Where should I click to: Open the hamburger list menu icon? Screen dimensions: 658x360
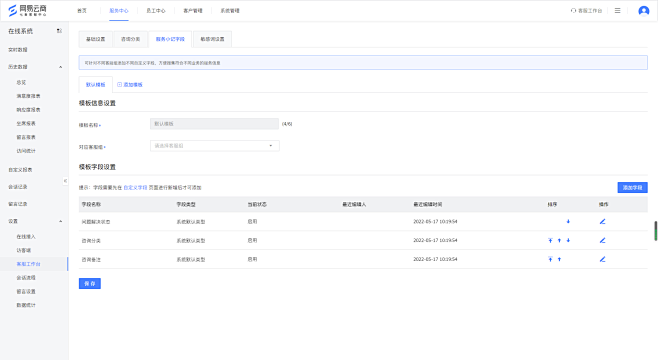(617, 10)
